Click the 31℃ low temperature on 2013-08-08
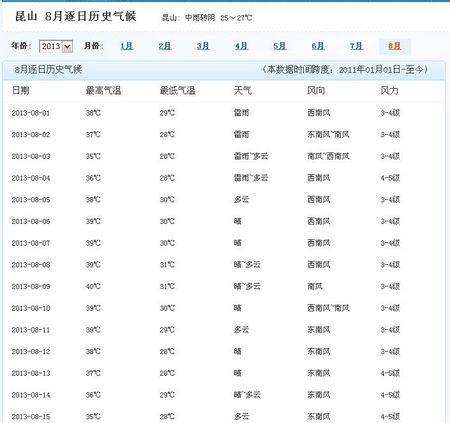The width and height of the screenshot is (450, 423). tap(167, 265)
